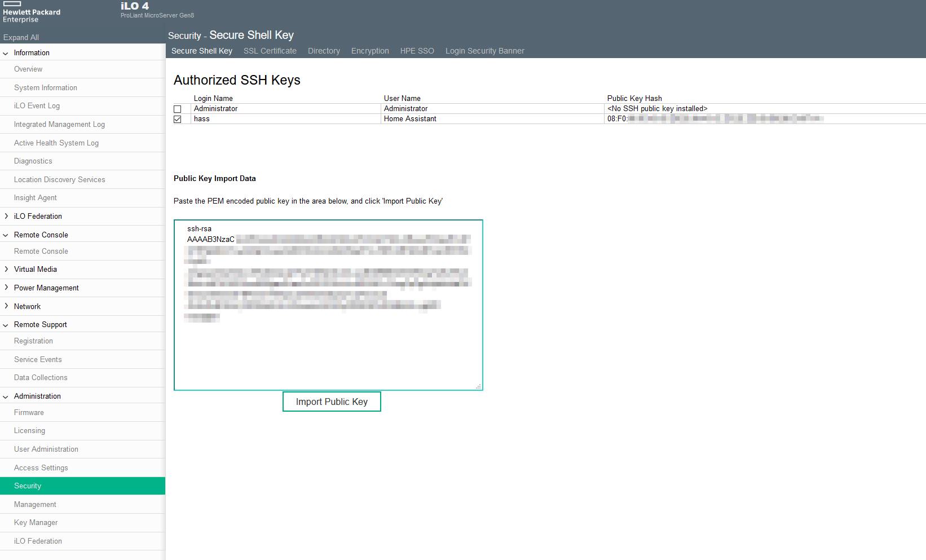Collapse the Remote Support section chevron

[x=6, y=325]
